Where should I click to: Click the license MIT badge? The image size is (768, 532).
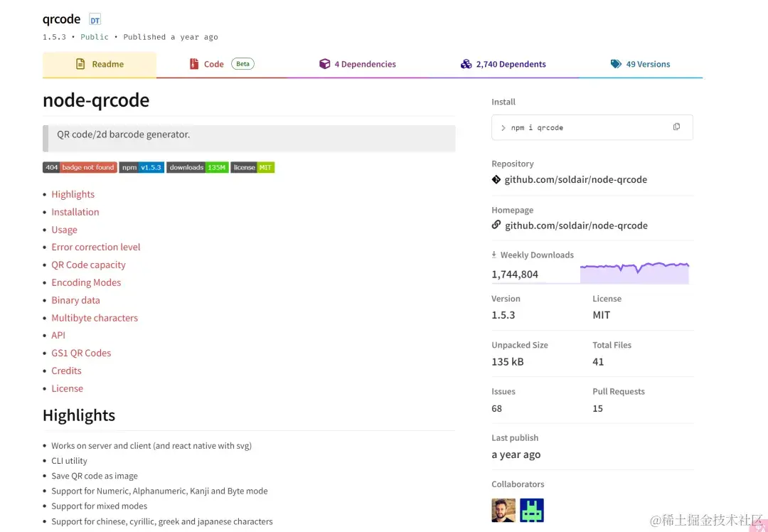coord(252,168)
